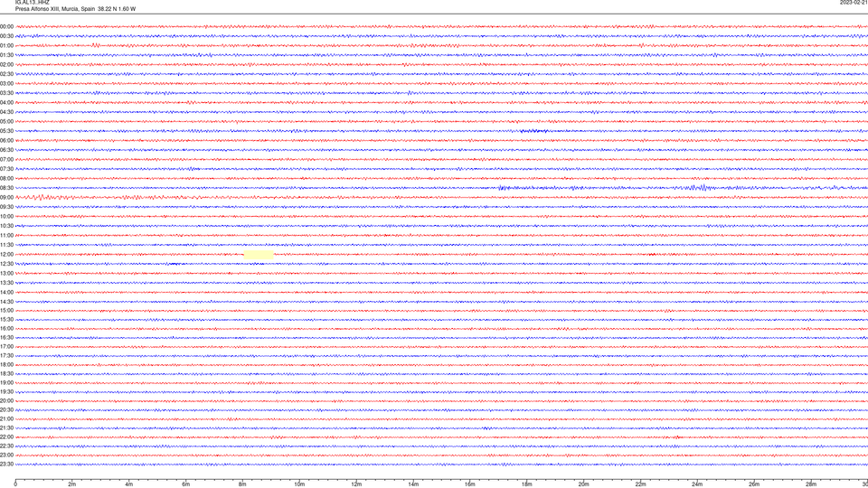This screenshot has height=488, width=868.
Task: Click the 02:00 row time label
Action: coord(6,65)
